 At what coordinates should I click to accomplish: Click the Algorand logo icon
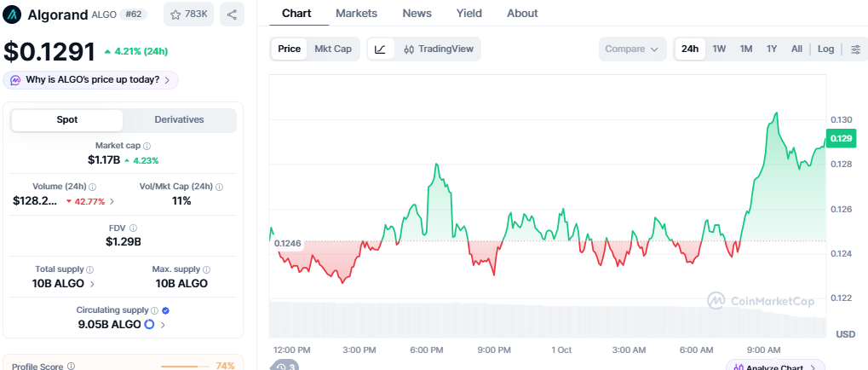pyautogui.click(x=13, y=14)
